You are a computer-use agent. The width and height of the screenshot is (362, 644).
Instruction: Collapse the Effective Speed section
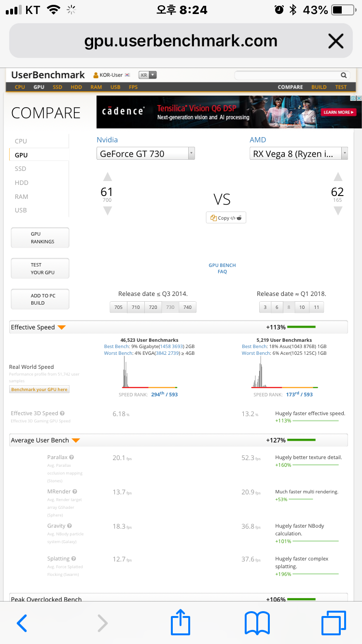pos(61,327)
